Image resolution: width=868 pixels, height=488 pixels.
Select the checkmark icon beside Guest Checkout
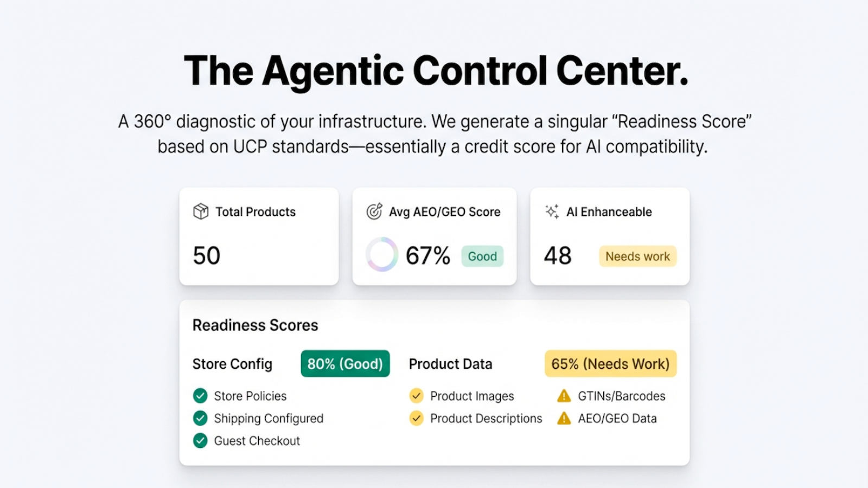pyautogui.click(x=200, y=440)
